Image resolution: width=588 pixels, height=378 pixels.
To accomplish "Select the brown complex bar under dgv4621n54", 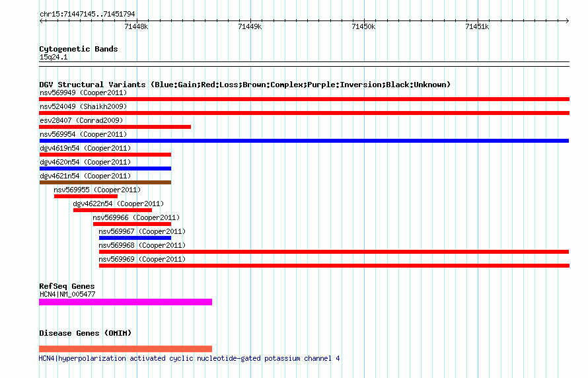I will click(x=105, y=182).
